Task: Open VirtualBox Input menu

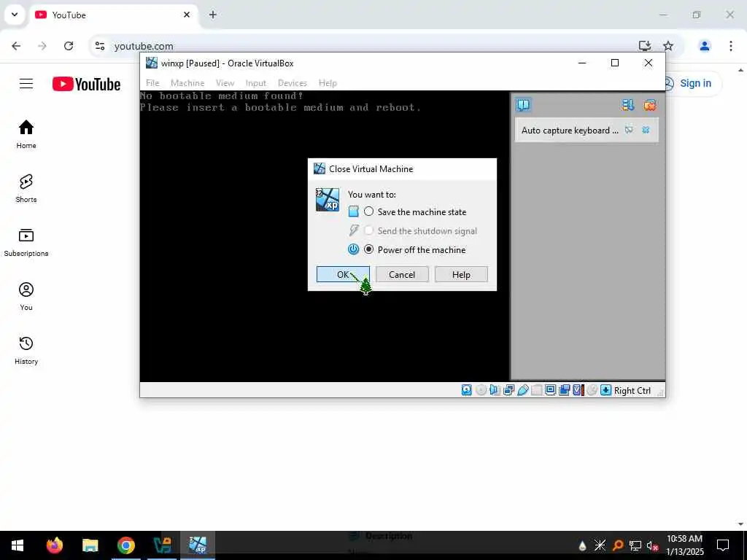Action: point(256,83)
